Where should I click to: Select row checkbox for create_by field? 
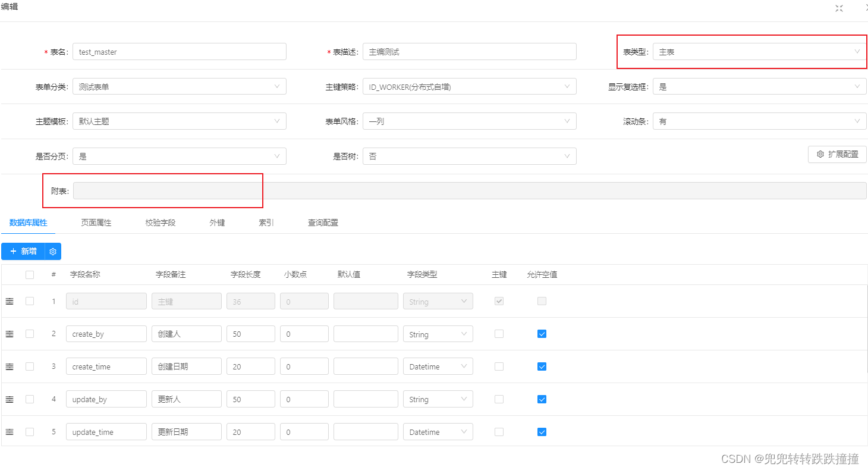point(30,334)
